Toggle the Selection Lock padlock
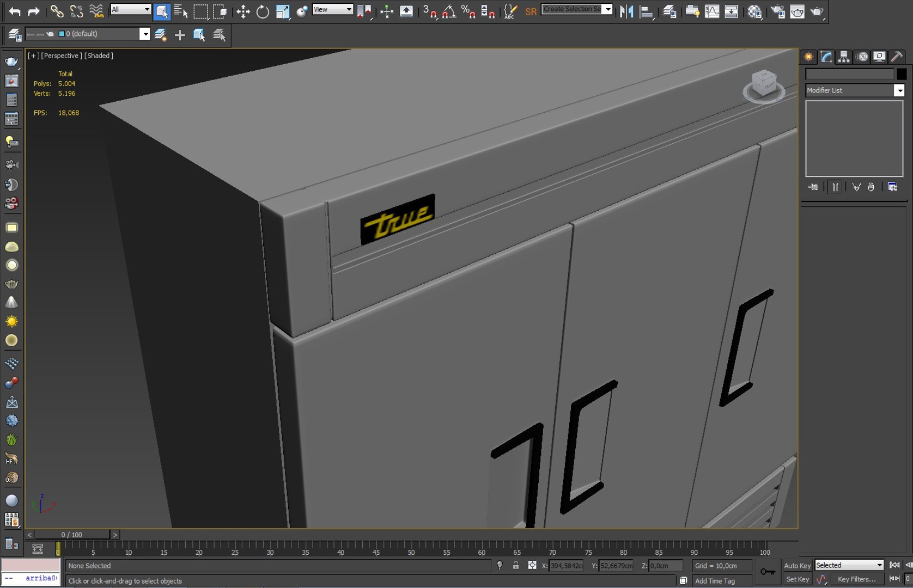Viewport: 913px width, 588px height. pos(515,566)
